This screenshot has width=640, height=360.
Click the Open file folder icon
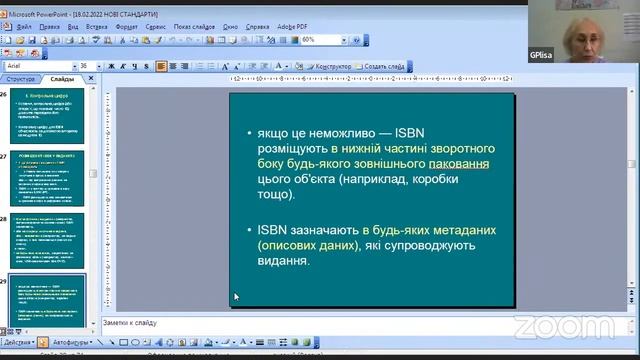(20, 40)
